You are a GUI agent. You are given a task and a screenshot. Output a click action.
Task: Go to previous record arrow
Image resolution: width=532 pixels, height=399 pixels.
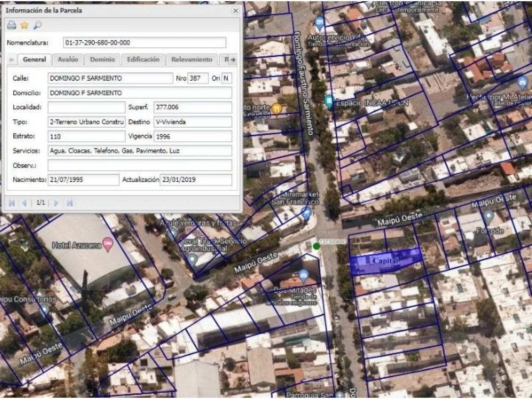pyautogui.click(x=24, y=203)
